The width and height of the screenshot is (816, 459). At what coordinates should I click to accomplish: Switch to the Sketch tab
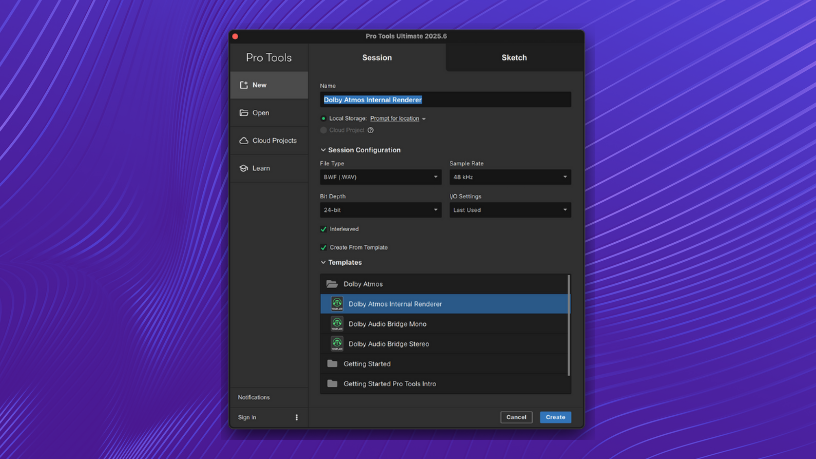tap(514, 57)
